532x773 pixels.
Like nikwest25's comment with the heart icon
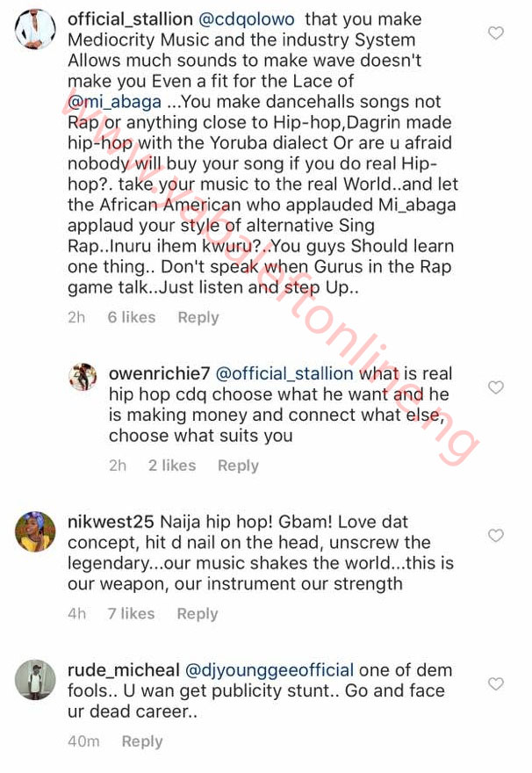point(496,536)
